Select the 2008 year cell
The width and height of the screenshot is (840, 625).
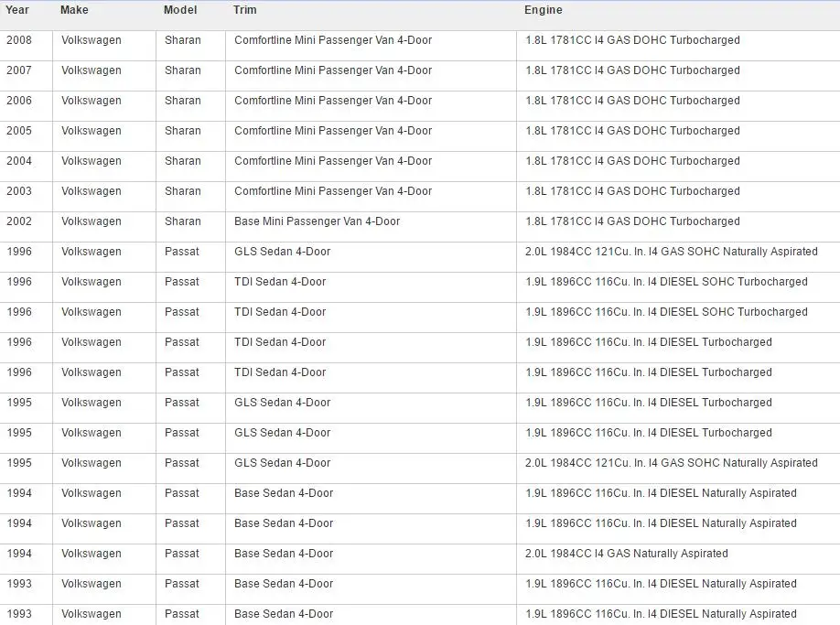click(x=19, y=40)
